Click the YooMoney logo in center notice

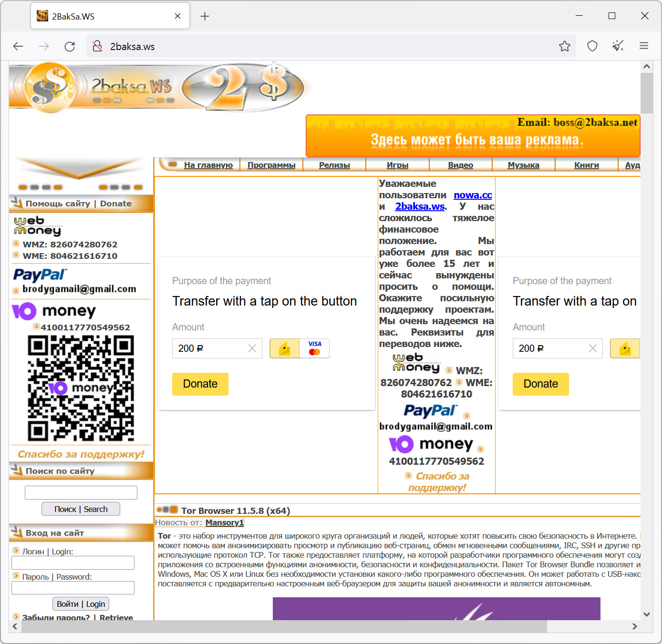click(x=432, y=444)
